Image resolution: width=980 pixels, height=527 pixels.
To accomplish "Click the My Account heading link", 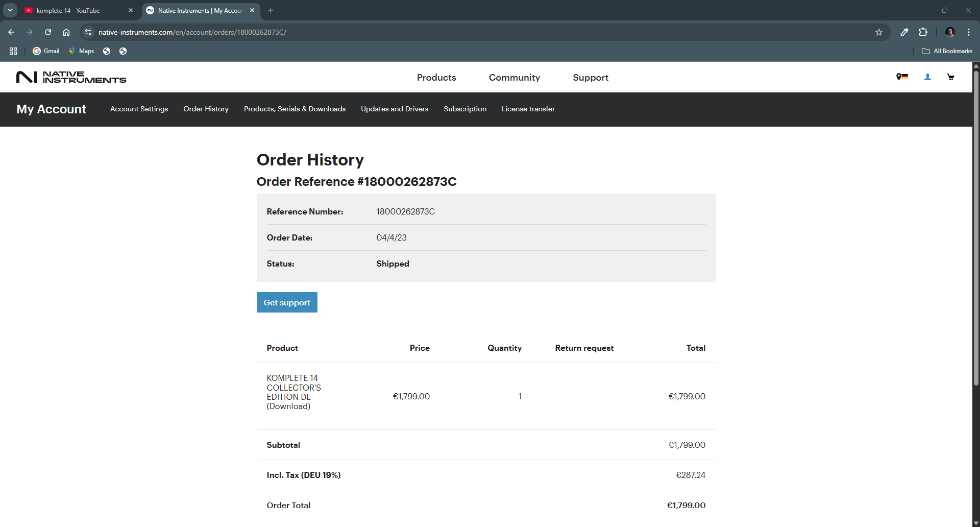I will 51,109.
